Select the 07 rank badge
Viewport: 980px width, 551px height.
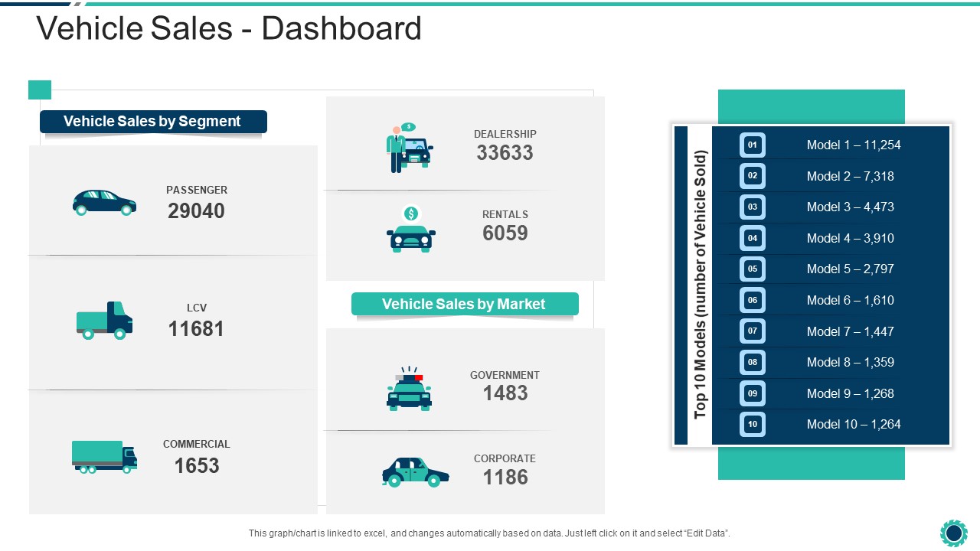tap(753, 331)
